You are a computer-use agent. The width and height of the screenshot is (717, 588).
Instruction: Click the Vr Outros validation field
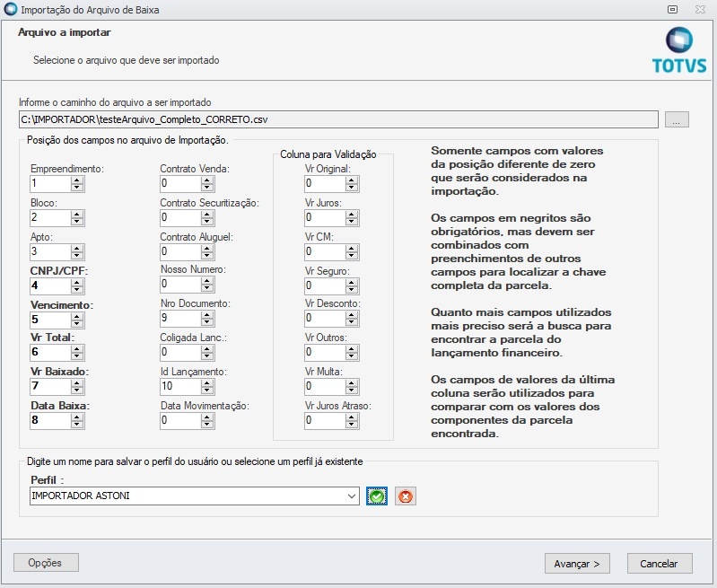coord(325,352)
